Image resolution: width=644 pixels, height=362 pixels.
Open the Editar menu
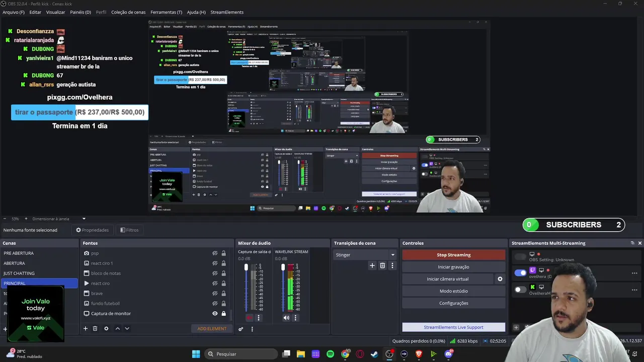tap(35, 12)
